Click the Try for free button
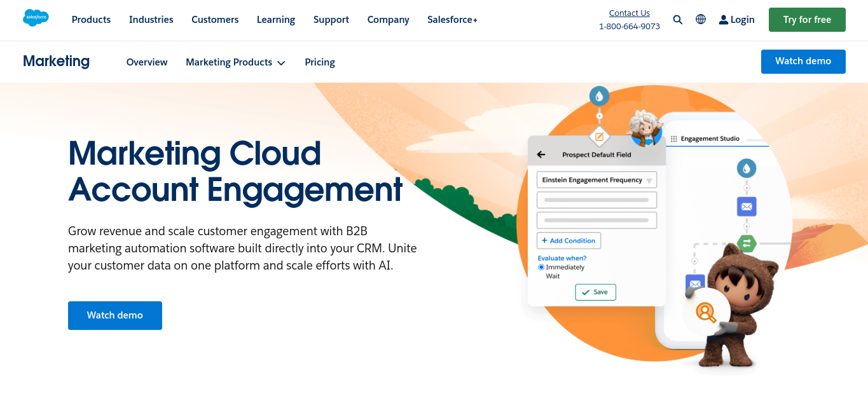868x417 pixels. [807, 20]
